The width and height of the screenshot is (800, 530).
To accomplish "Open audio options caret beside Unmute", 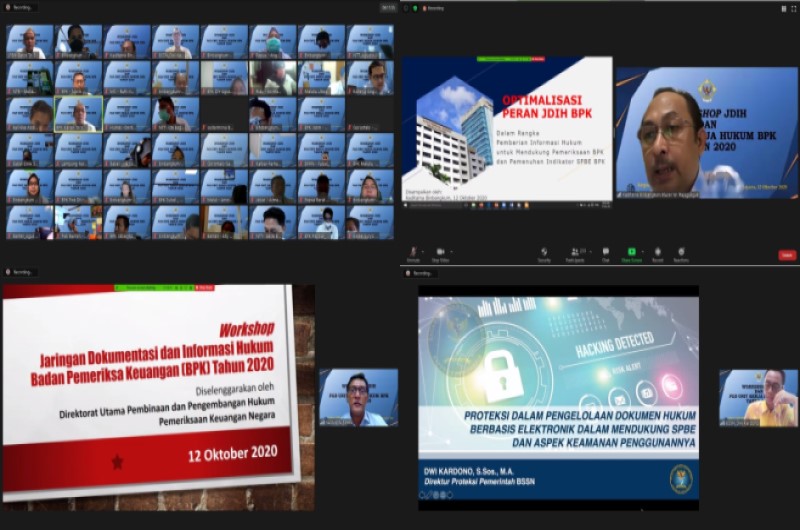I will click(423, 251).
